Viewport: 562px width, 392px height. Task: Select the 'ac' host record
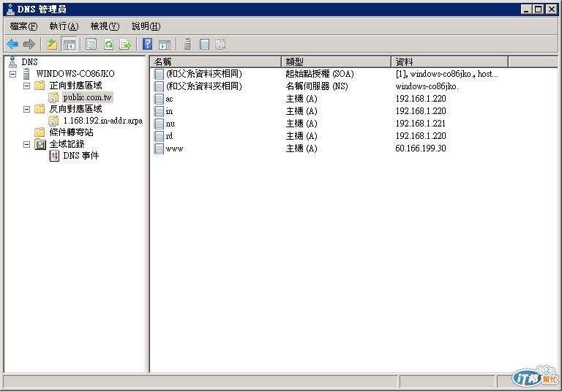[169, 99]
